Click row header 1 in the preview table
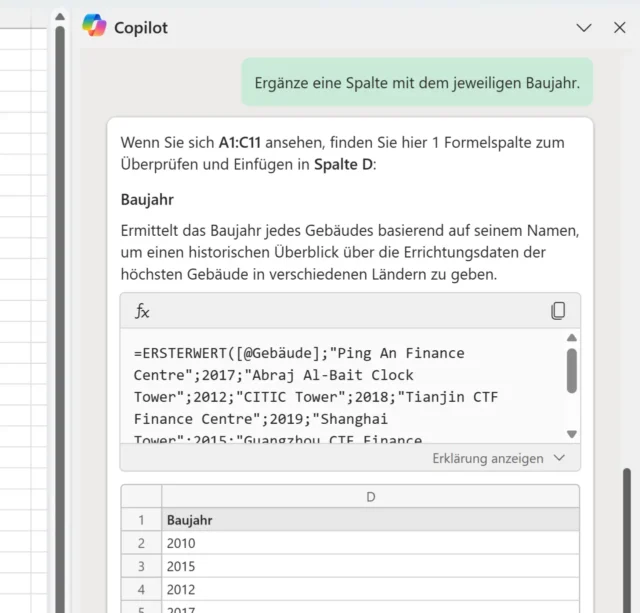640x613 pixels. coord(141,520)
